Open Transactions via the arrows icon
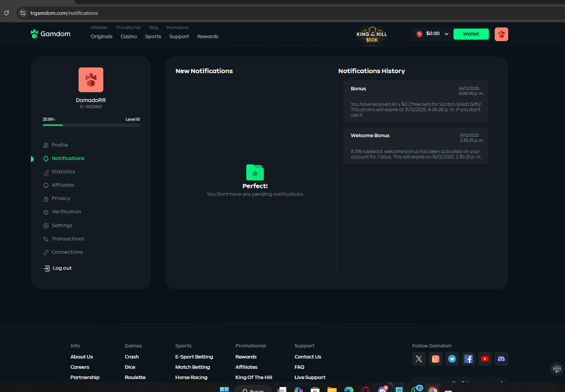This screenshot has height=392, width=565. tap(46, 239)
